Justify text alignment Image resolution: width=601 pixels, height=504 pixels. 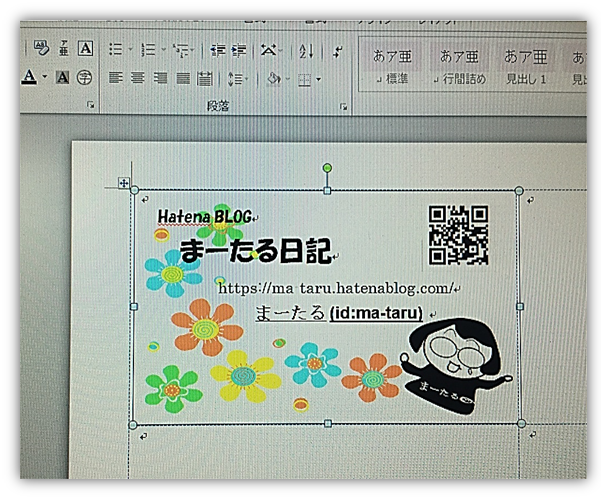[183, 79]
